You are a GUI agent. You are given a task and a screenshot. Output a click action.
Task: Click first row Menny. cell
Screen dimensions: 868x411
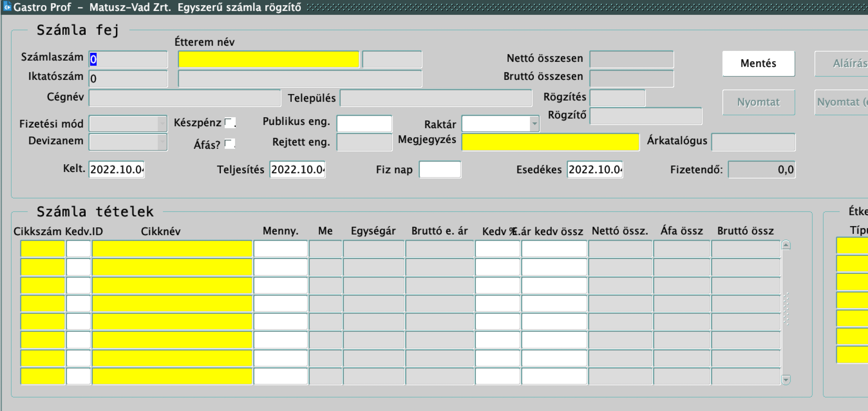(280, 249)
